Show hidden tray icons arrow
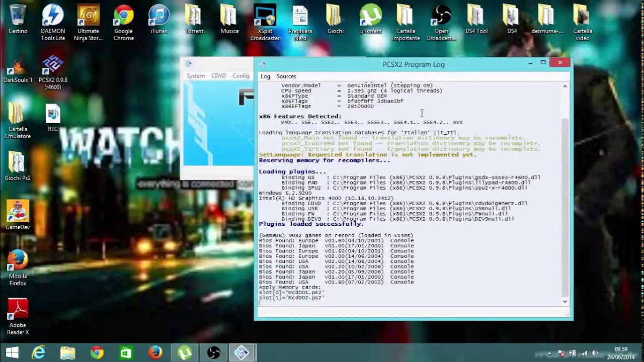 click(549, 353)
